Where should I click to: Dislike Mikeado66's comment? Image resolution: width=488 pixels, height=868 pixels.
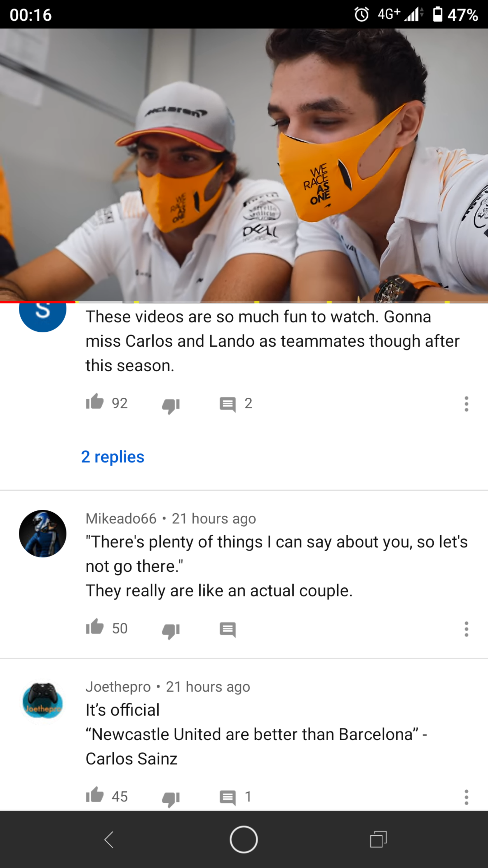171,630
